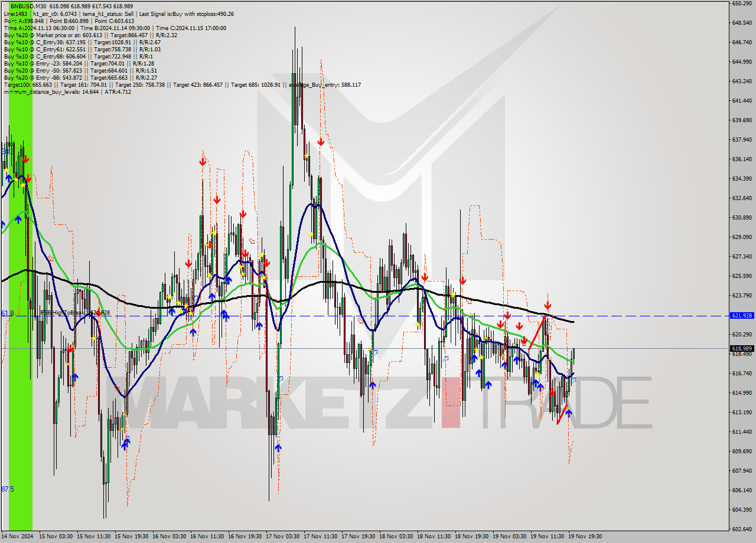Click the '14 Nov 2024' time axis label
This screenshot has height=543, width=756.
17,537
